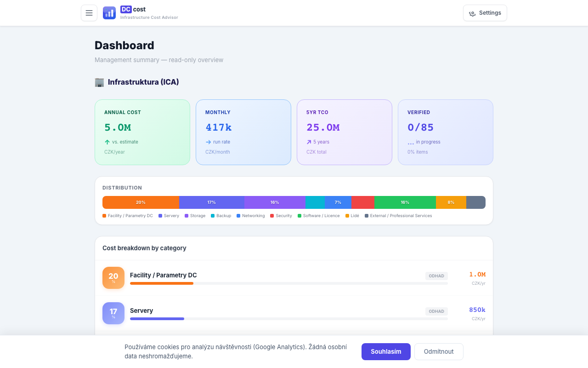The width and height of the screenshot is (588, 368).
Task: Open the hamburger navigation menu
Action: 89,12
